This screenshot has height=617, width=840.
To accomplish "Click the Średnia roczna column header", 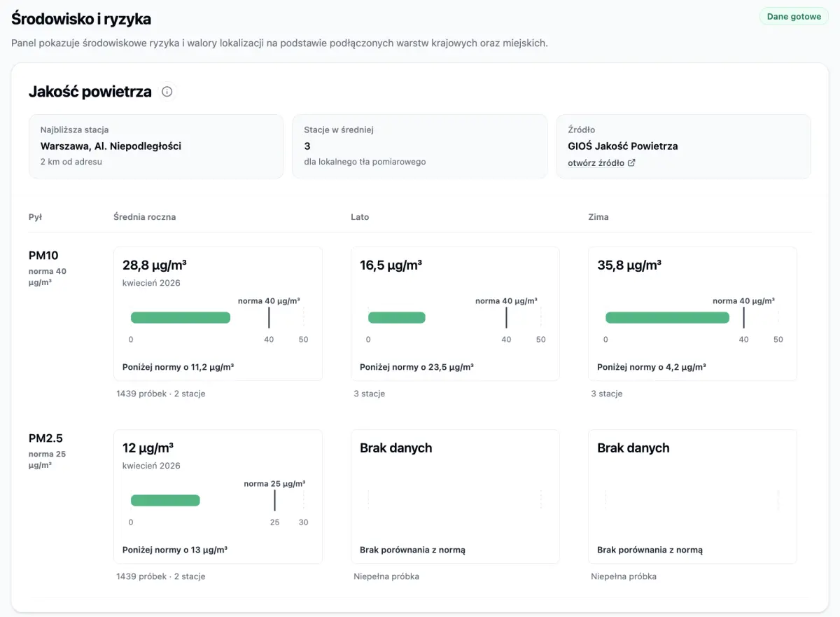I will click(145, 217).
